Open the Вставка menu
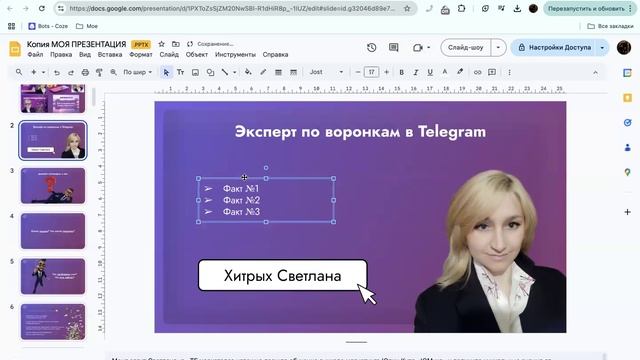 point(110,54)
